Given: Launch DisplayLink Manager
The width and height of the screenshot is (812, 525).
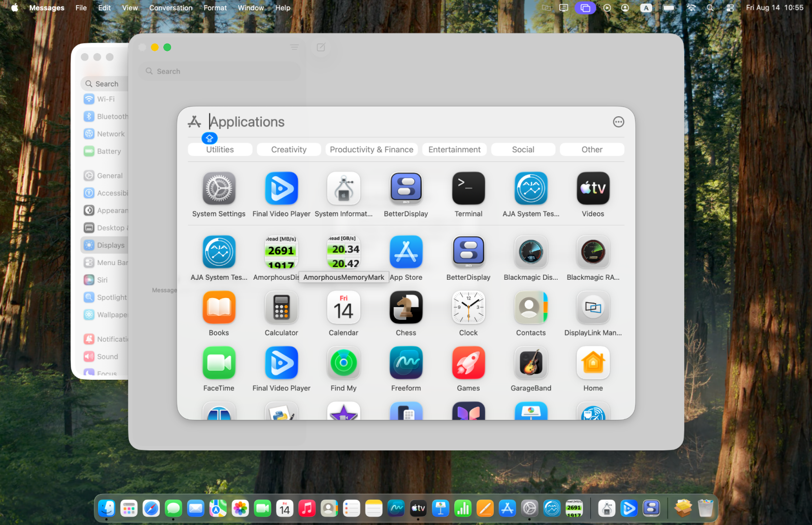Looking at the screenshot, I should [x=593, y=307].
